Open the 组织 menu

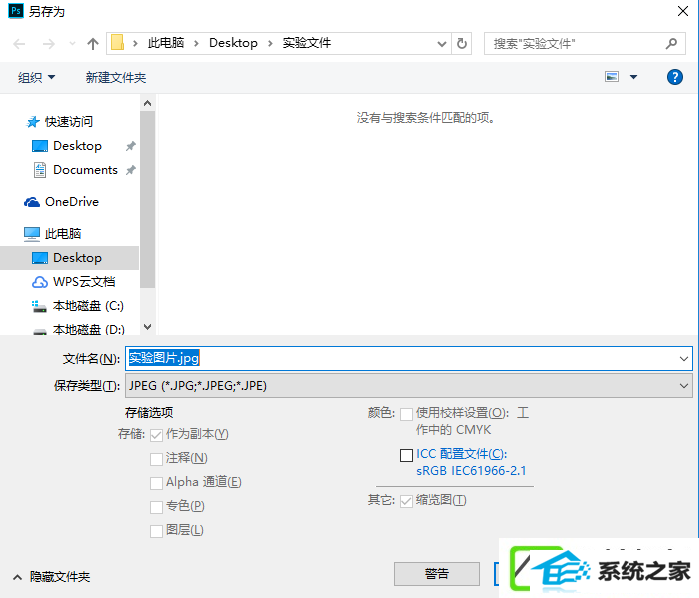pos(36,78)
